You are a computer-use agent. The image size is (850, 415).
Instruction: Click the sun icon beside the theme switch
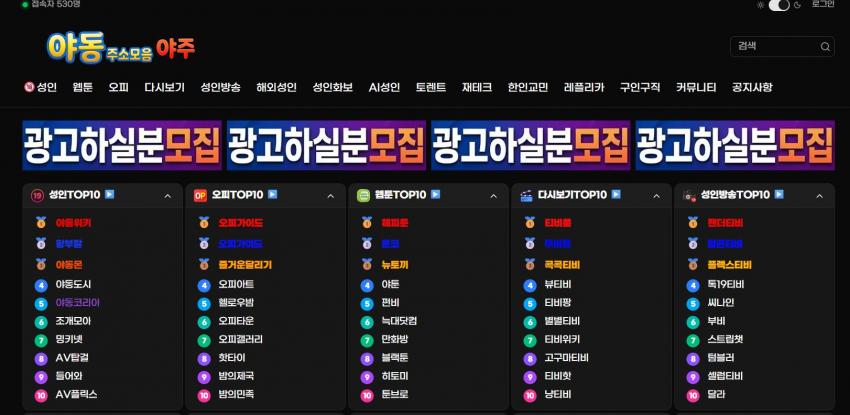coord(761,5)
